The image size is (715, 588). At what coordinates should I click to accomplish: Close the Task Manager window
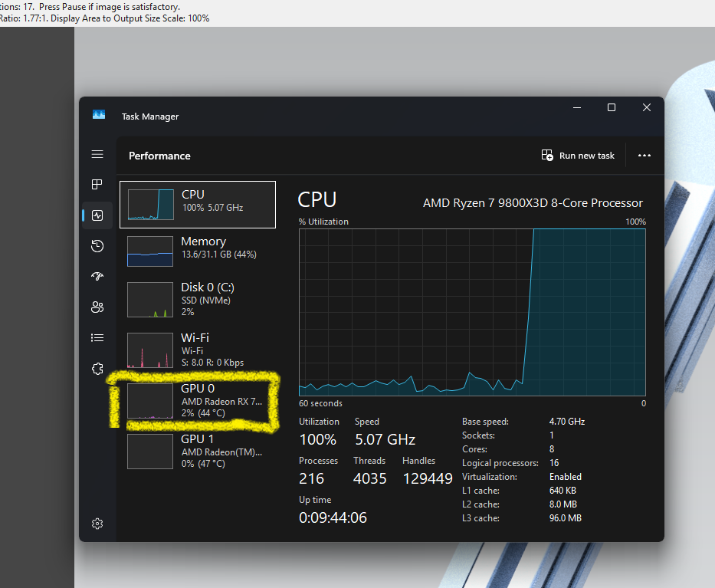tap(647, 107)
